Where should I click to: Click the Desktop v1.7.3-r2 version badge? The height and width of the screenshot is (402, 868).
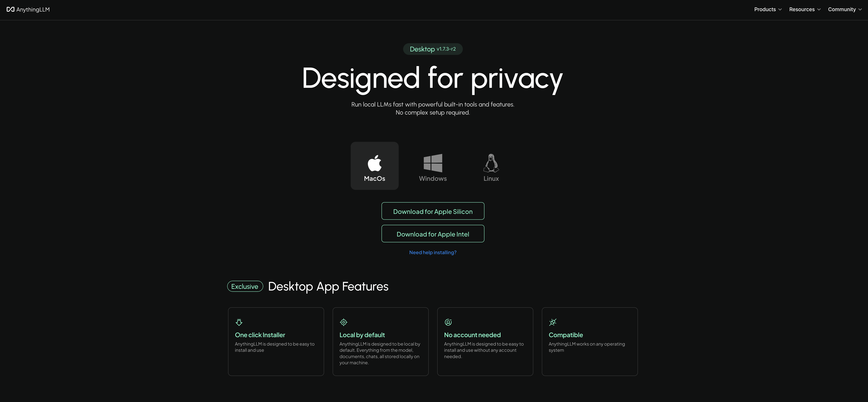click(433, 49)
